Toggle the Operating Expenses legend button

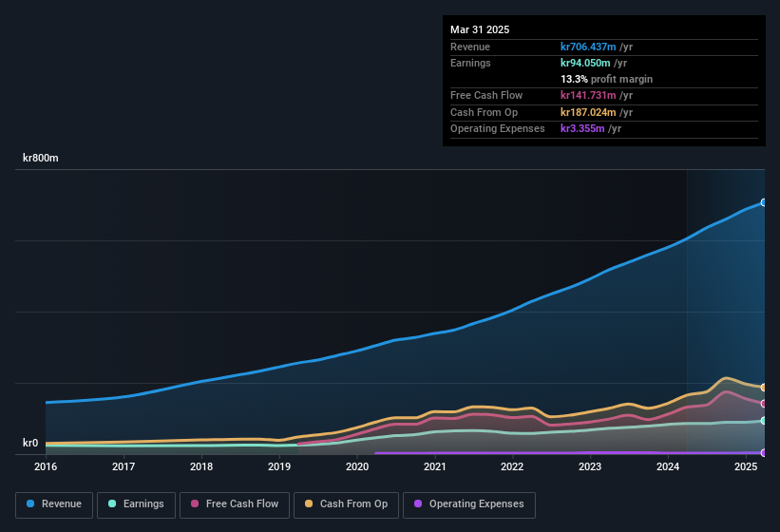(x=469, y=505)
